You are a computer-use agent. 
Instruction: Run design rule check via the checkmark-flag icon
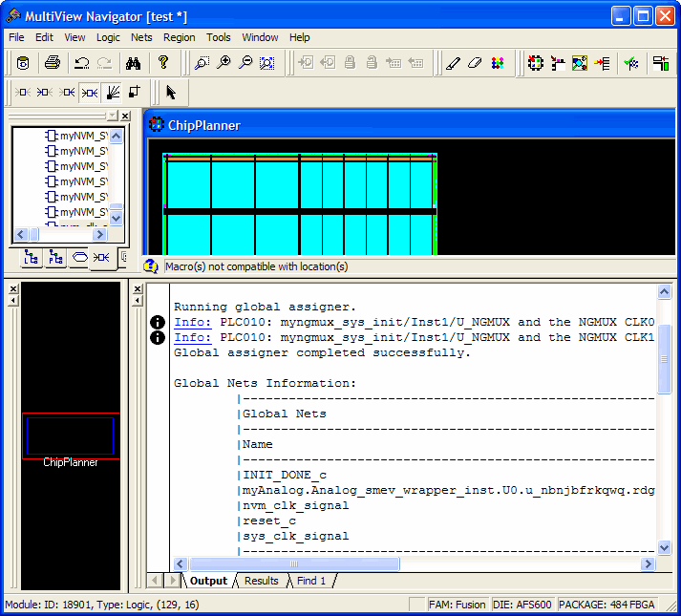tap(631, 63)
